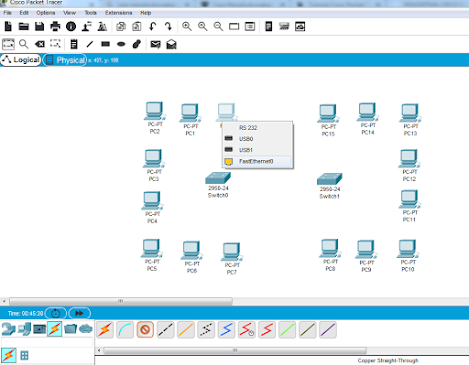Click the Zoom In magnifier icon
Viewport: 469px width, 365px height.
coord(187,26)
